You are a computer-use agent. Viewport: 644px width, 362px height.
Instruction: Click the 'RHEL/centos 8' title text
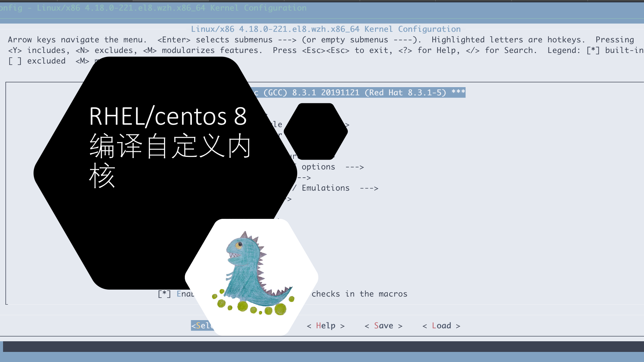tap(168, 116)
